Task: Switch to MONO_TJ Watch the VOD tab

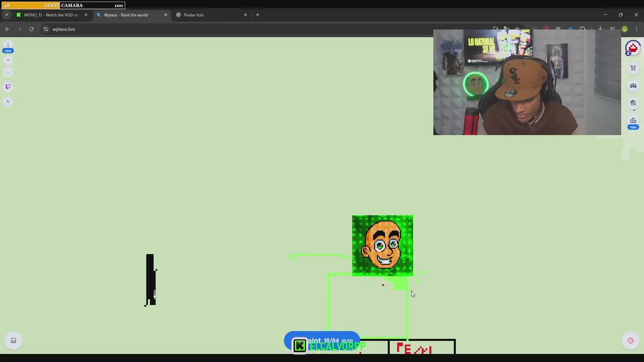Action: coord(51,15)
